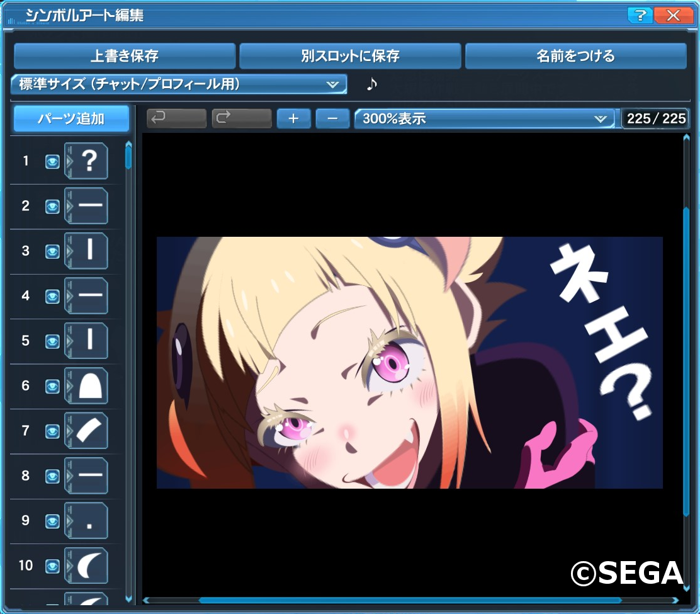Zoom out with the minus button

332,118
